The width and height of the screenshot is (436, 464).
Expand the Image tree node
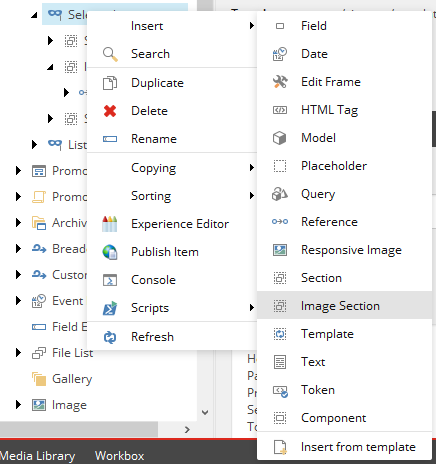tap(18, 405)
